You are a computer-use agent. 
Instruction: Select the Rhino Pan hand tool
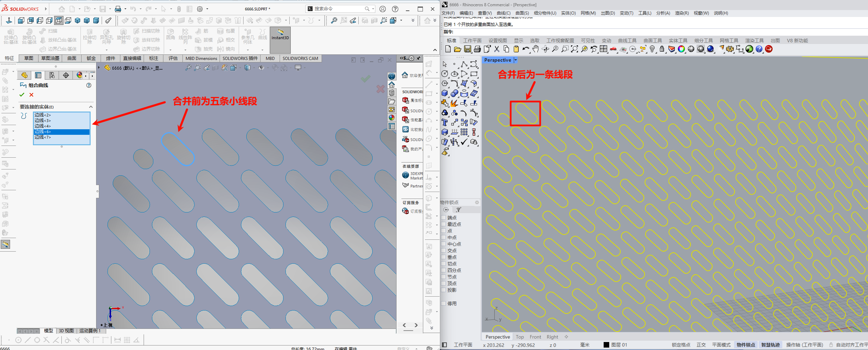coord(536,49)
